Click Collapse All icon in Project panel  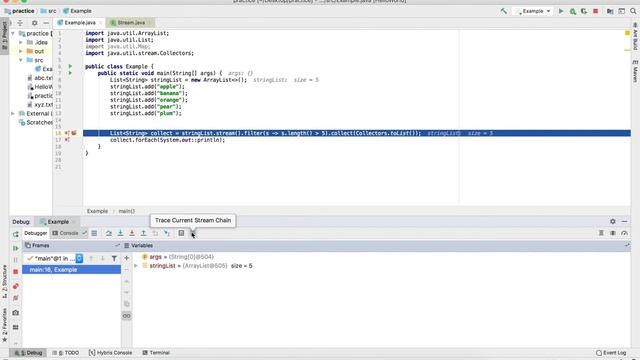(x=20, y=23)
